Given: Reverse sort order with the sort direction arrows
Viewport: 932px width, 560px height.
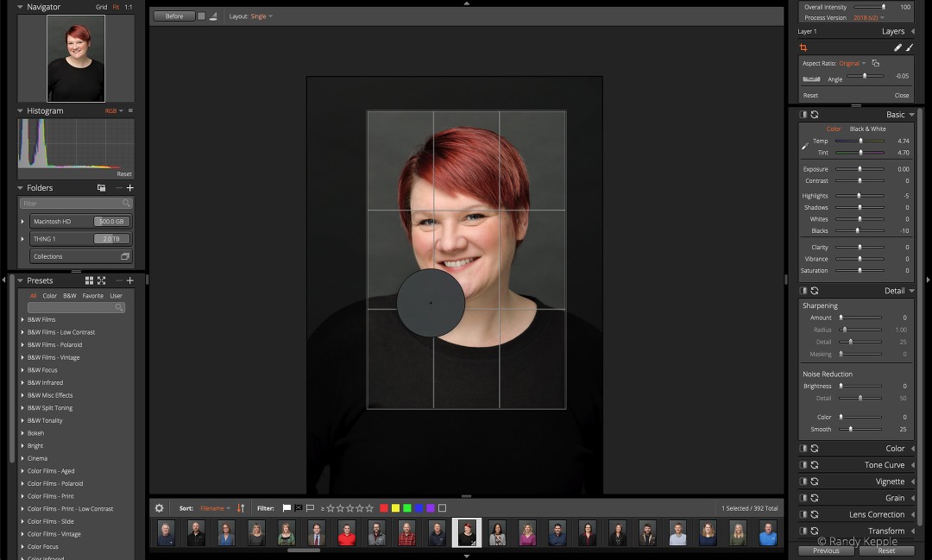Looking at the screenshot, I should [240, 508].
